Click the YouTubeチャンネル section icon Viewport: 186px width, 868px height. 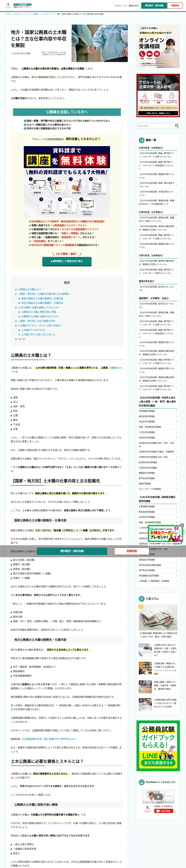142,782
